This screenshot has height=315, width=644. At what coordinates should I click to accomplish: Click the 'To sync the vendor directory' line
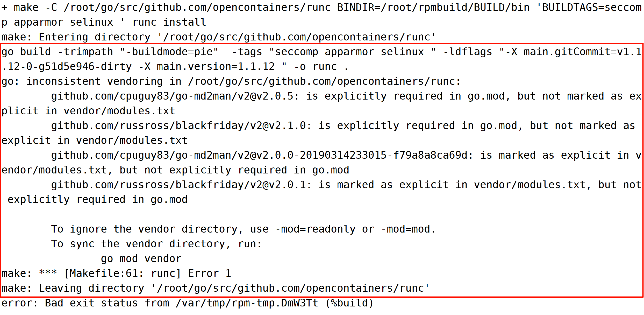point(156,244)
